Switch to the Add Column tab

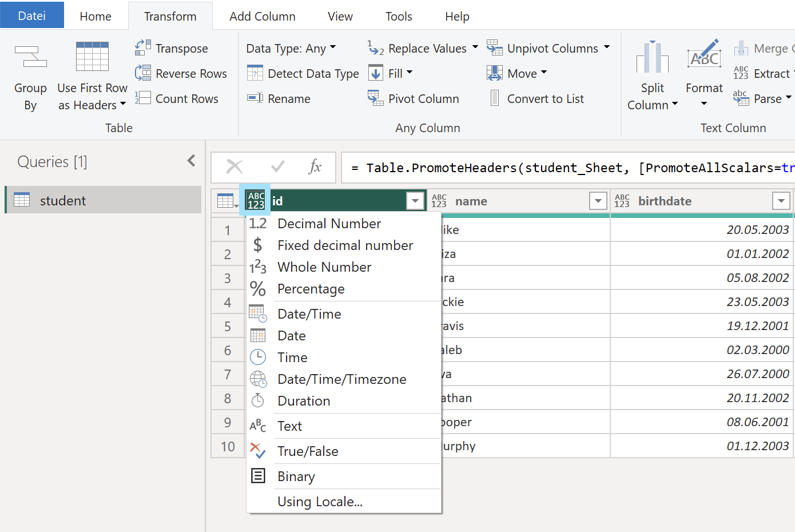point(262,16)
